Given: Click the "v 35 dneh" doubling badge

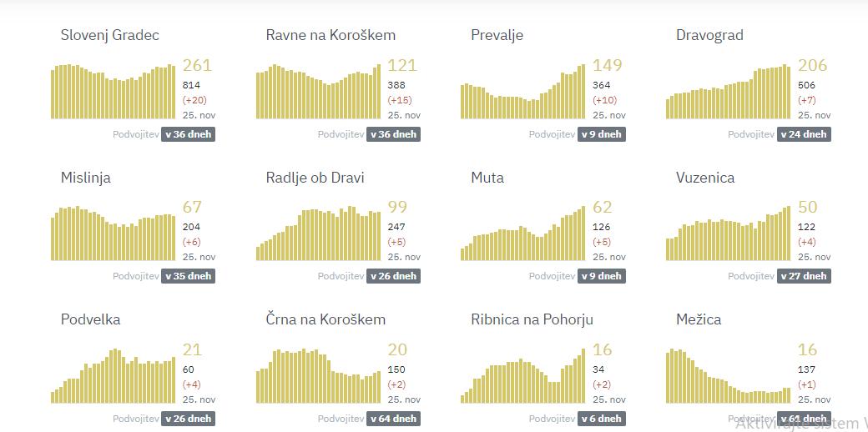Looking at the screenshot, I should [x=189, y=276].
